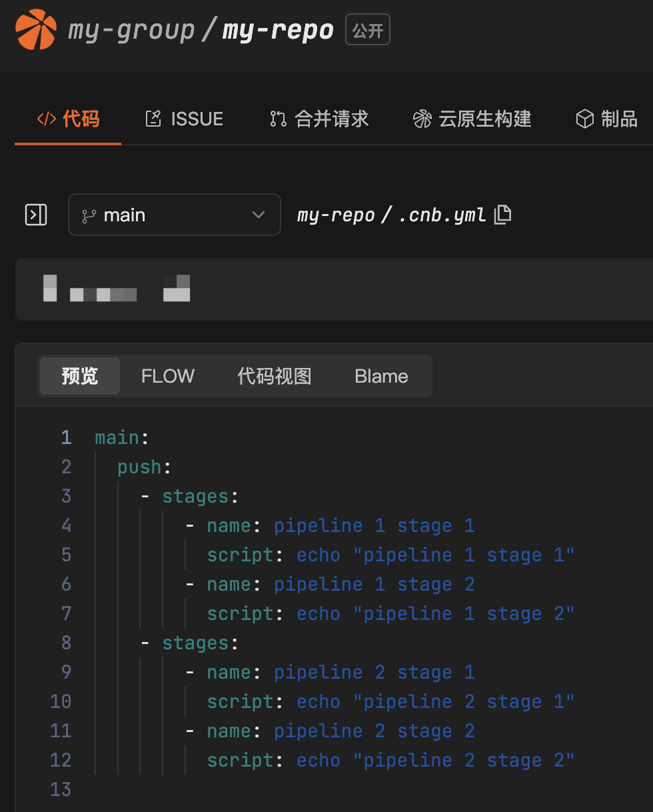
Task: Open the Blame view
Action: 381,377
